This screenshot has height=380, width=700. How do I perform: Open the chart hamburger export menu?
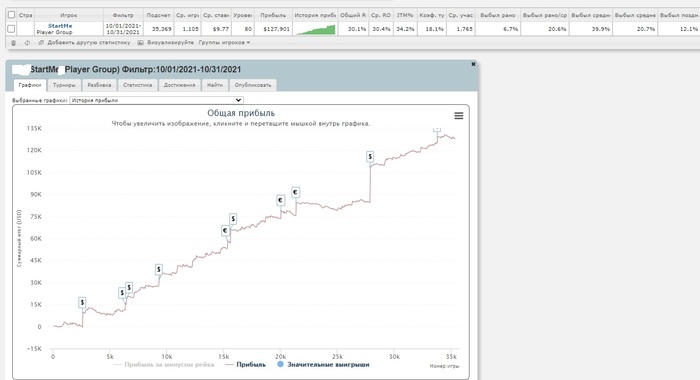(x=458, y=116)
